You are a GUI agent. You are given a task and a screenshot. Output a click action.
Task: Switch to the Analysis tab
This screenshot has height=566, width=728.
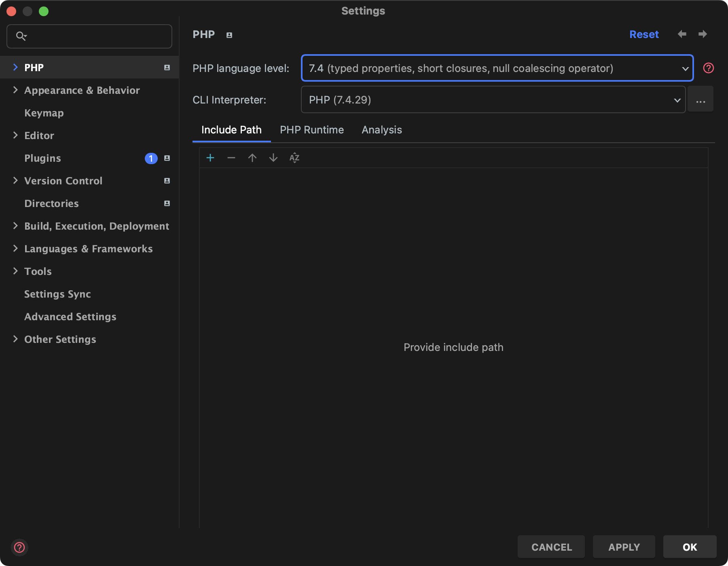click(x=382, y=130)
